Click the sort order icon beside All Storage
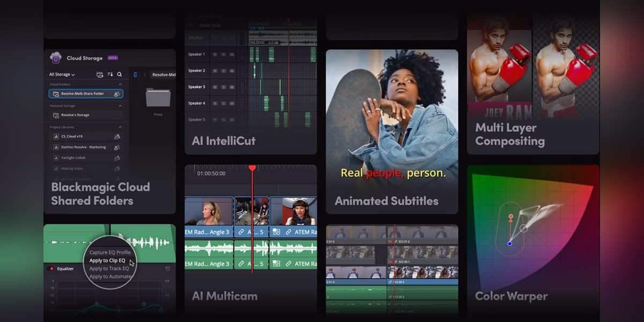 111,75
